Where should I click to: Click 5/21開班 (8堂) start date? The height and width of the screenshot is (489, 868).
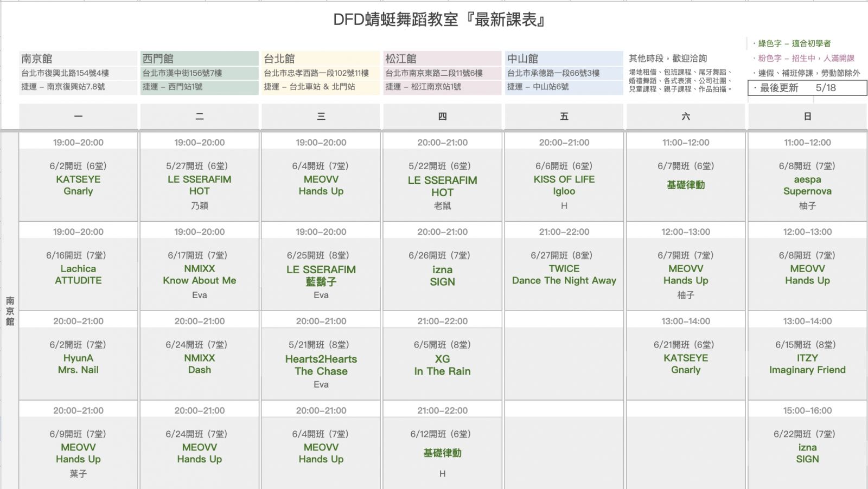[318, 345]
